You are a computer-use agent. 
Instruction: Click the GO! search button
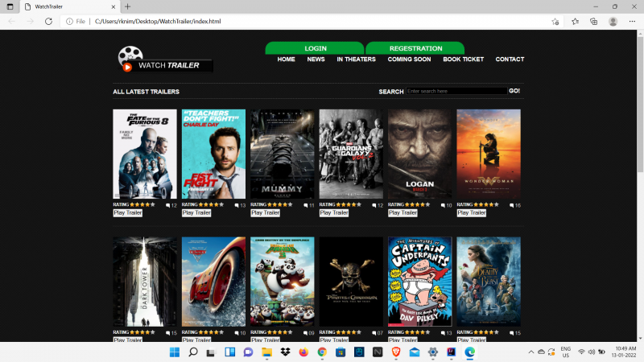pyautogui.click(x=514, y=91)
